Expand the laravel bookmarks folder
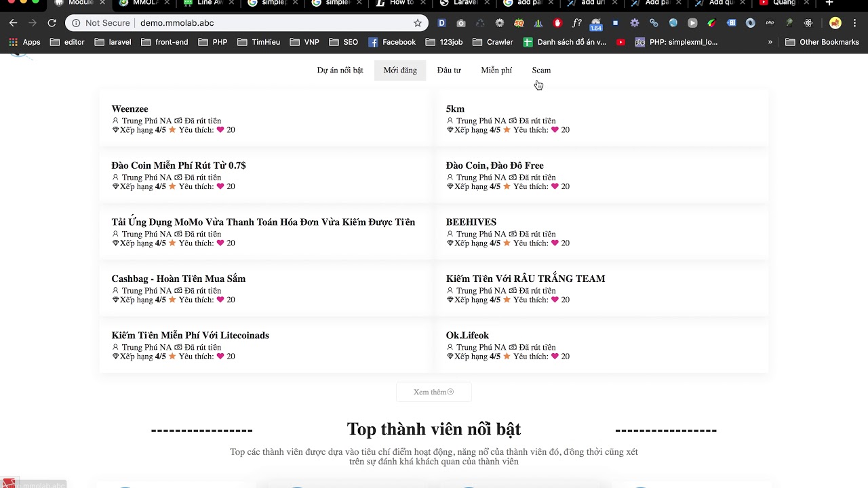Screen dimensions: 868x488 click(x=113, y=42)
